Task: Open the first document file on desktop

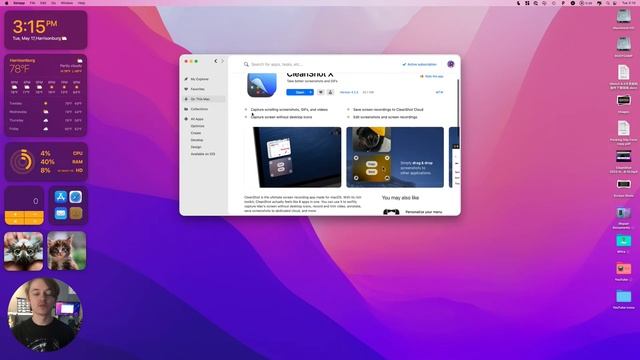Action: tap(623, 73)
